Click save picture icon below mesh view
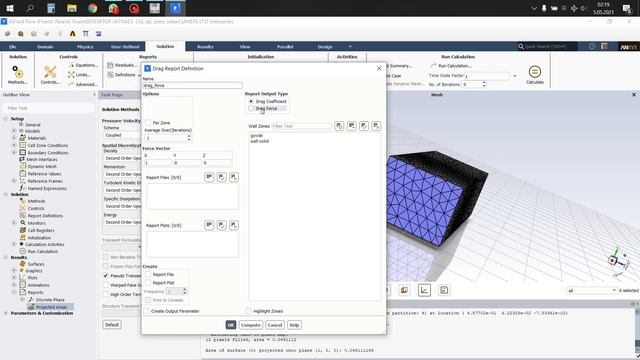 click(444, 290)
